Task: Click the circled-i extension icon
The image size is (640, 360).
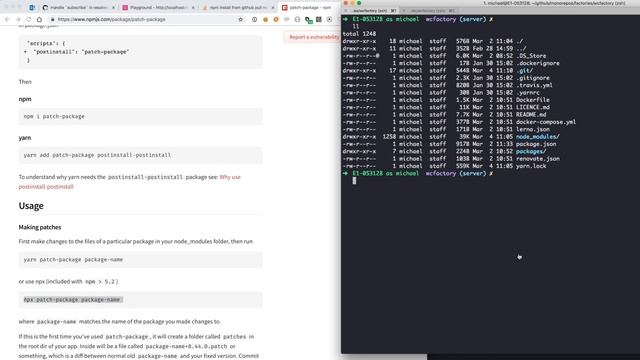Action: coord(254,19)
